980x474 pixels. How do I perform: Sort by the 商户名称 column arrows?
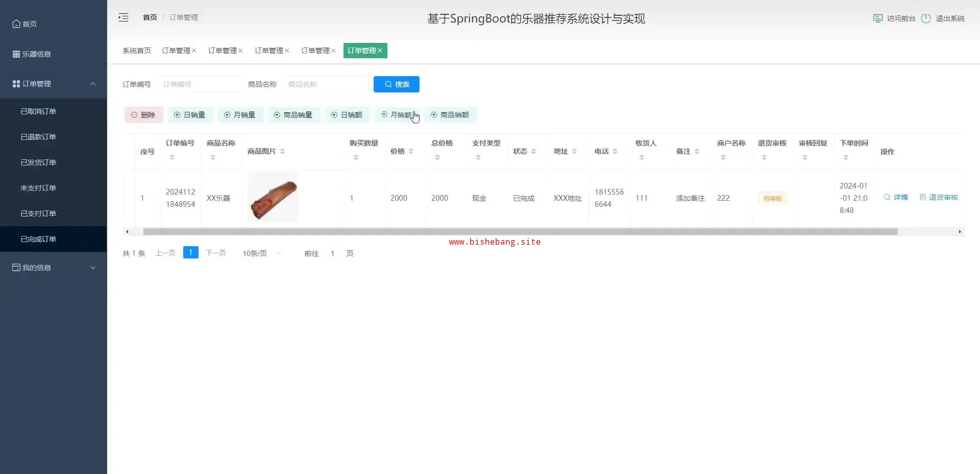coord(723,157)
